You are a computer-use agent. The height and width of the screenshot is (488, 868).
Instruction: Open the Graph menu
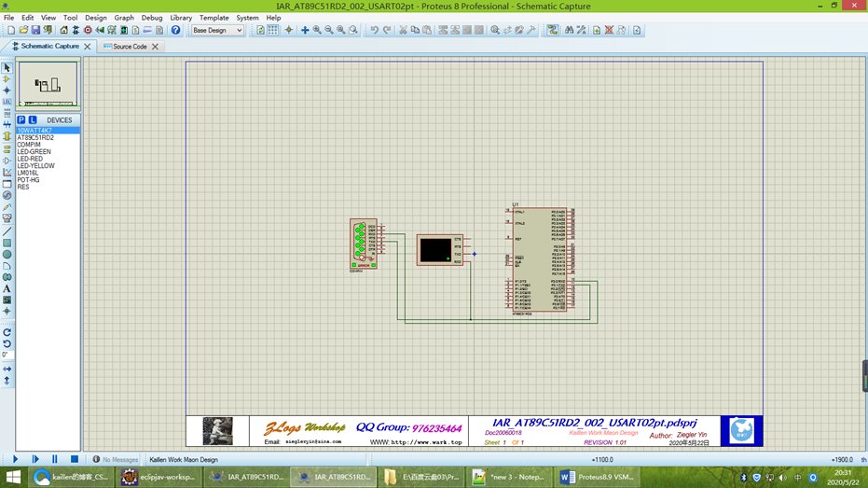124,18
